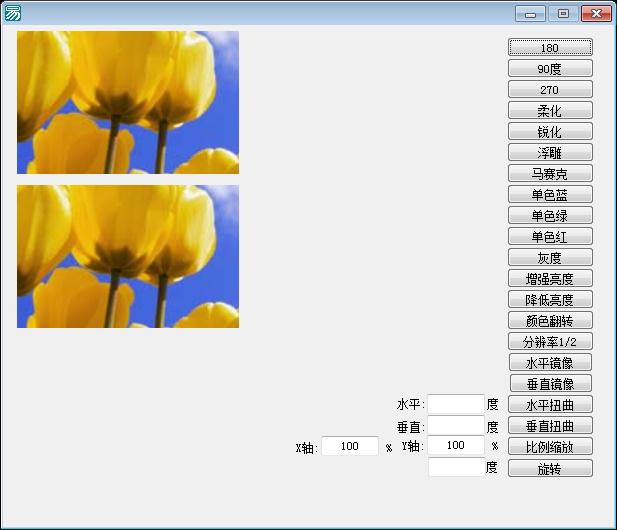Click the 增强亮度 button

pyautogui.click(x=550, y=279)
